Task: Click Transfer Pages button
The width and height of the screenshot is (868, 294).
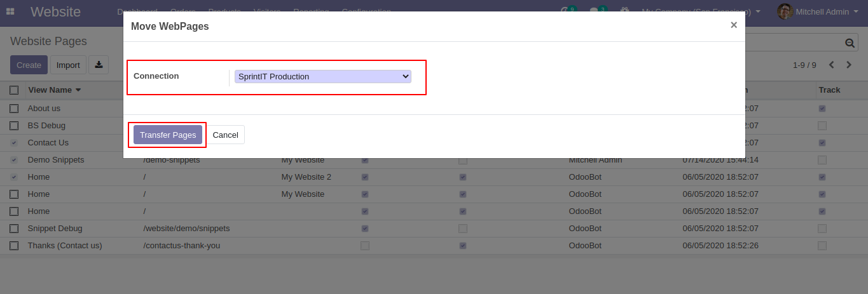Action: (168, 135)
